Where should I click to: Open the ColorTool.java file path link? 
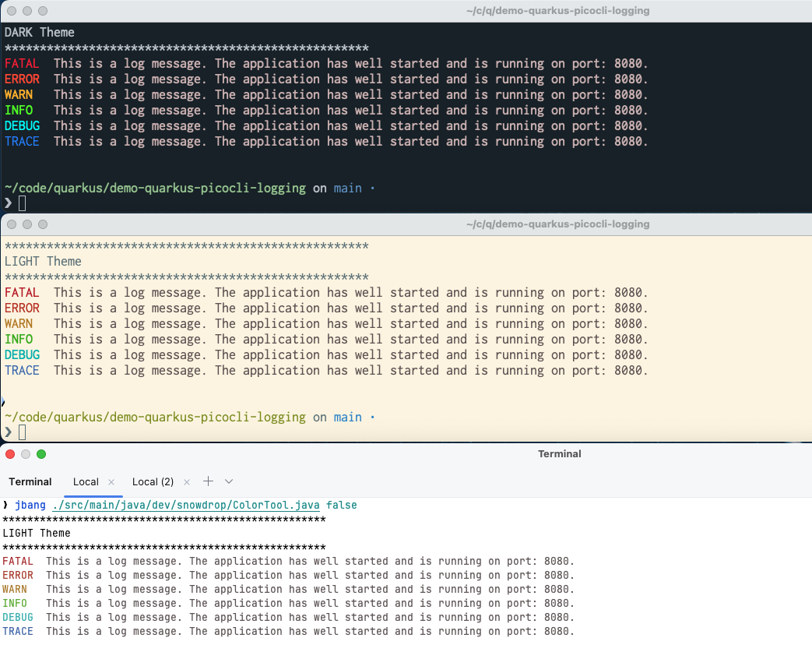[186, 505]
